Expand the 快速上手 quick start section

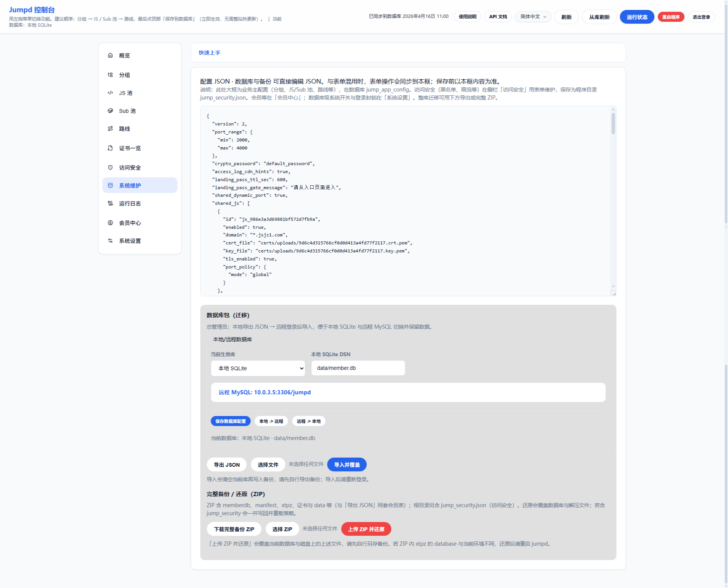[x=210, y=53]
